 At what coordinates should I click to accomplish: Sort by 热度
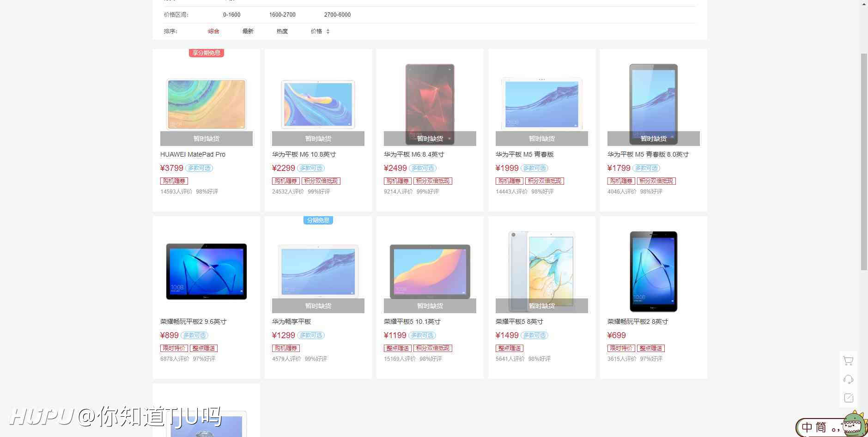point(282,31)
